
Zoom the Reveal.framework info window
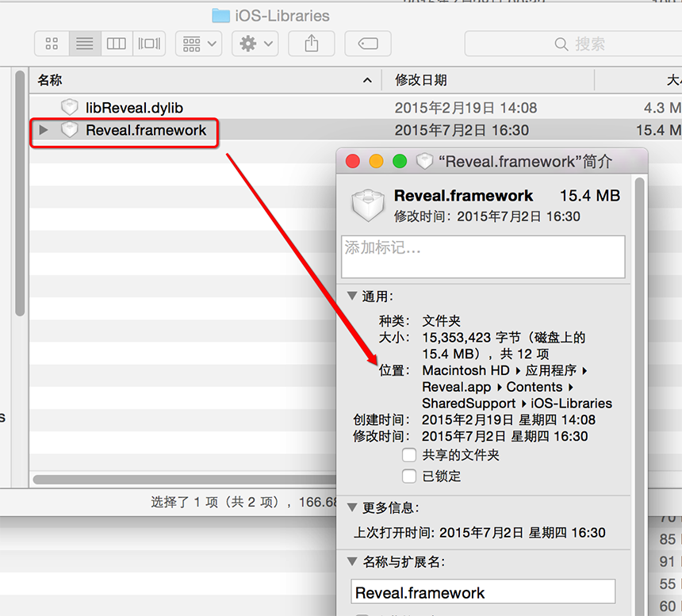(400, 161)
